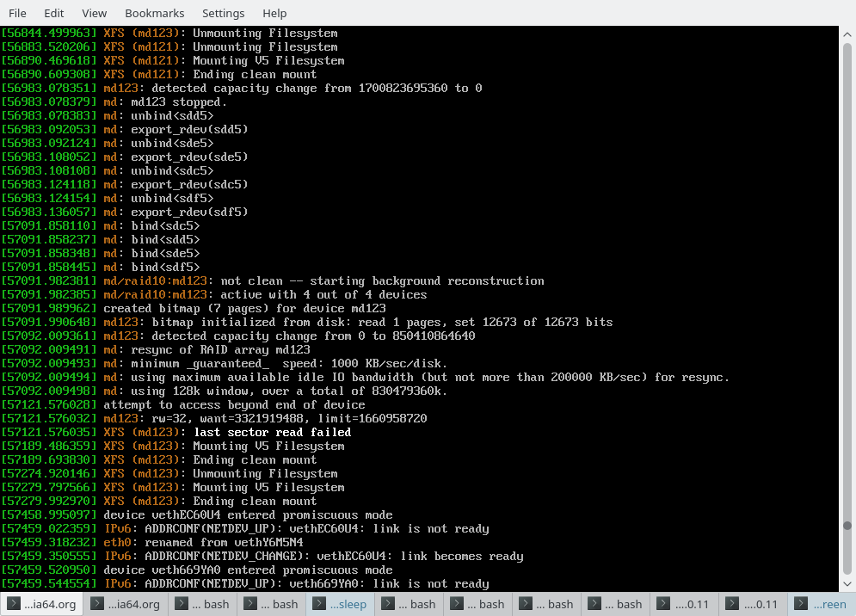Click 'device vethEC60U4 entered promiscuous mode'
The width and height of the screenshot is (856, 616).
click(248, 515)
